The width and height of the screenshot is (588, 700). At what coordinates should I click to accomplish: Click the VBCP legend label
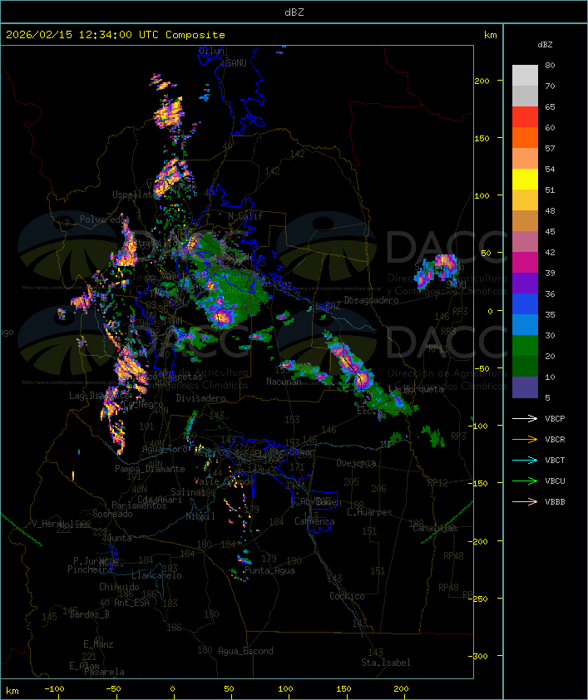coord(555,419)
